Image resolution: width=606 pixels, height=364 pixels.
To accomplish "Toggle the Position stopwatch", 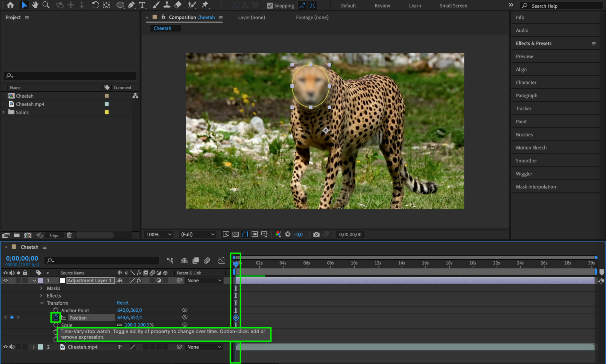I will [x=55, y=317].
